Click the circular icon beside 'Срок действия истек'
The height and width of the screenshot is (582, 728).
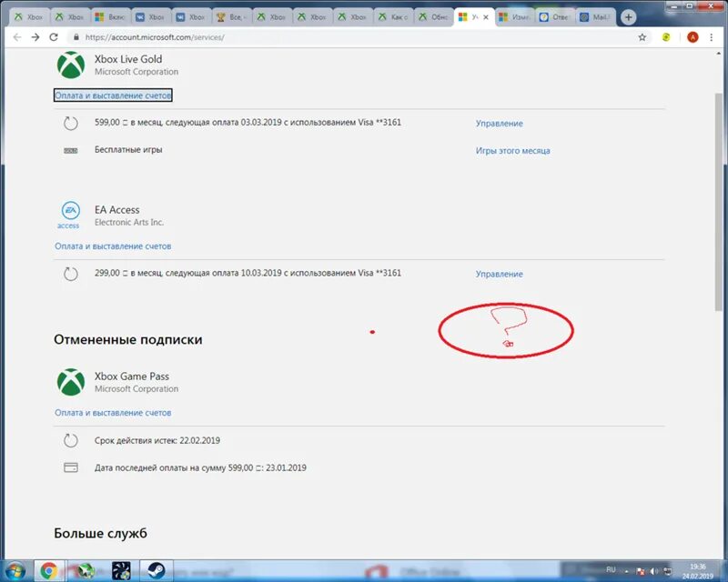pos(71,440)
